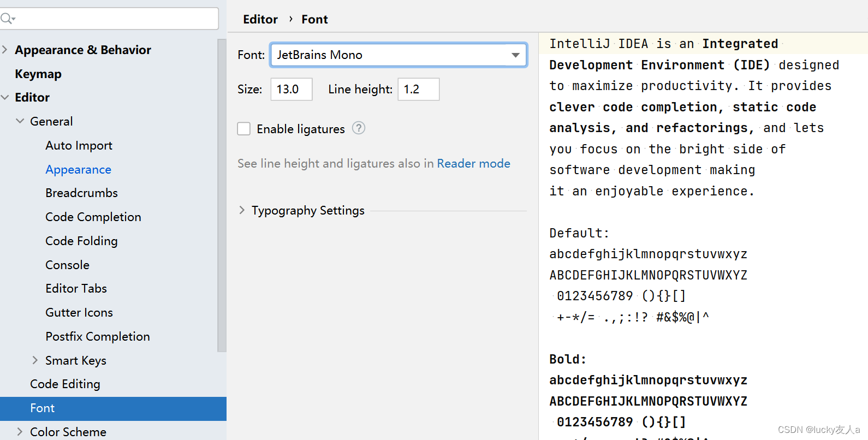The image size is (868, 440).
Task: Click 'Default:' text in font preview
Action: click(x=579, y=233)
